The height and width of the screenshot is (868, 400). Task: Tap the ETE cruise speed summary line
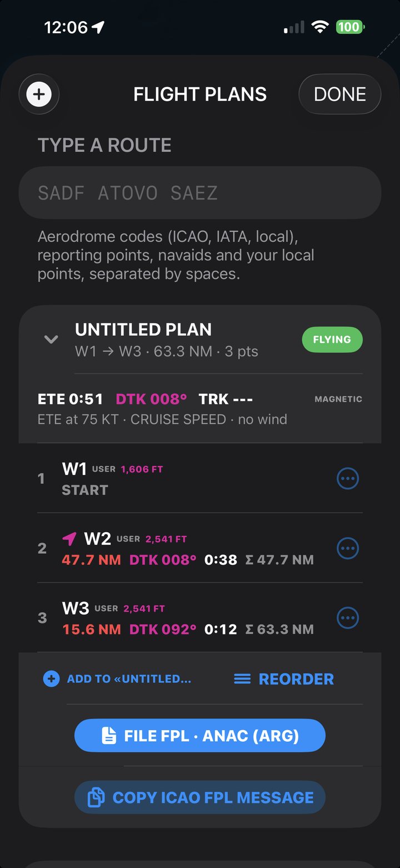(162, 419)
